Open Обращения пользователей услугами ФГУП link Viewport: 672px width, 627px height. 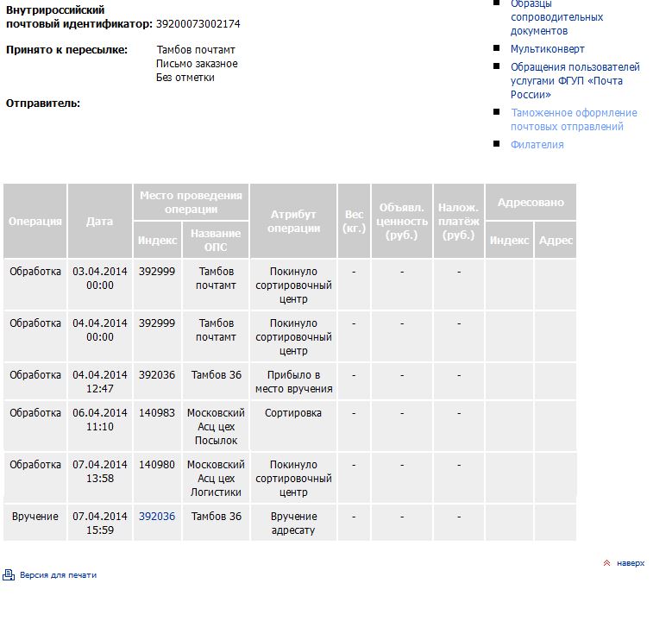click(575, 81)
